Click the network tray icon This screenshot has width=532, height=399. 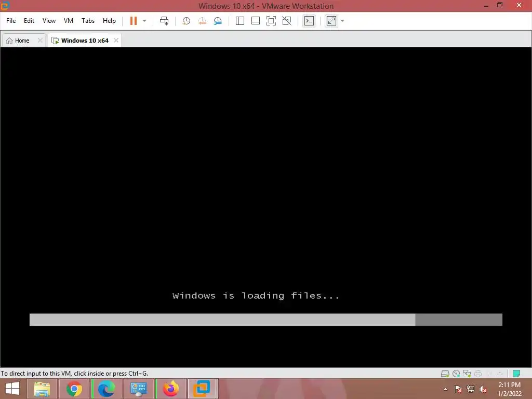coord(471,389)
